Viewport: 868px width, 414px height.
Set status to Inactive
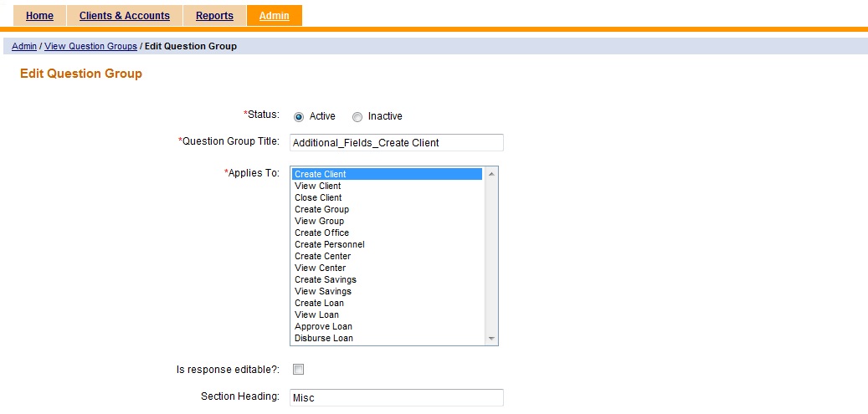click(x=357, y=117)
